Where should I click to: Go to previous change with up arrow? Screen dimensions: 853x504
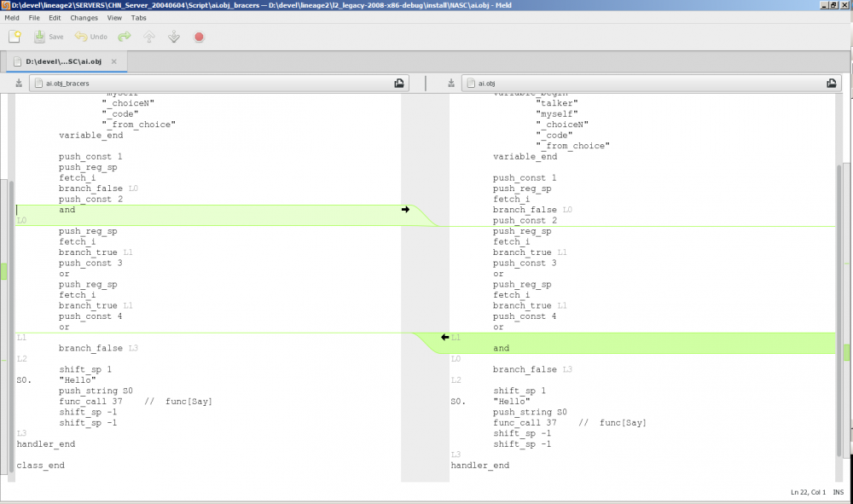click(x=149, y=37)
